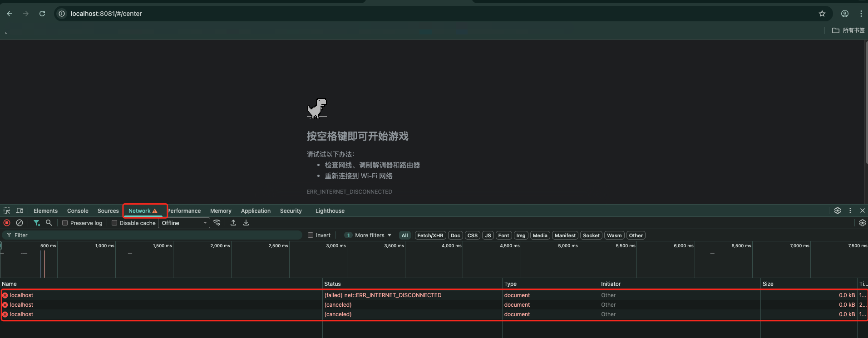The height and width of the screenshot is (338, 868).
Task: Click the 500 ms timeline overview marker
Action: coord(48,246)
